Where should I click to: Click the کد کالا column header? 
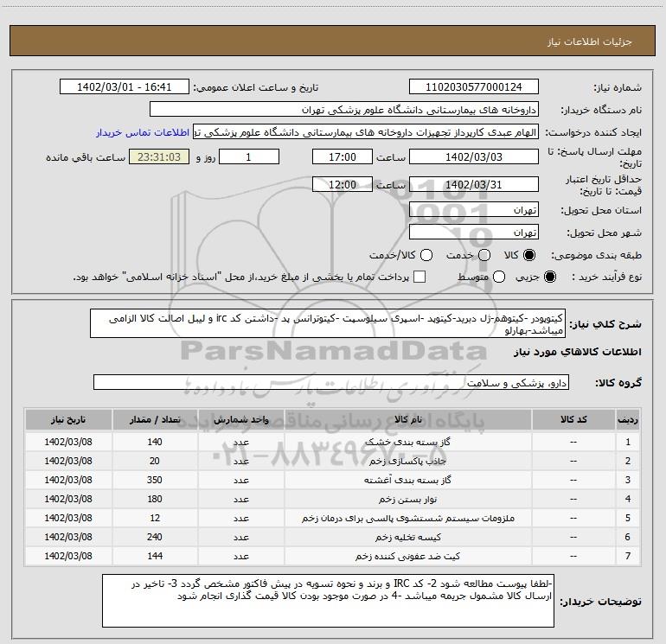pyautogui.click(x=573, y=419)
